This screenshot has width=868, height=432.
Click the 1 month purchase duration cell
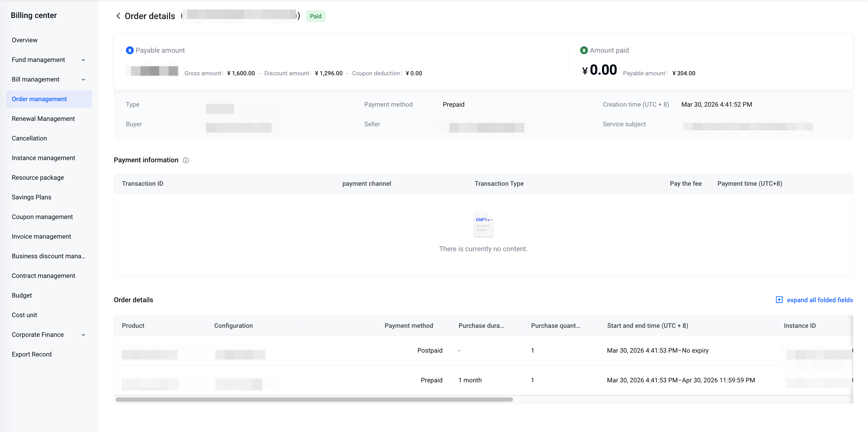pos(470,380)
